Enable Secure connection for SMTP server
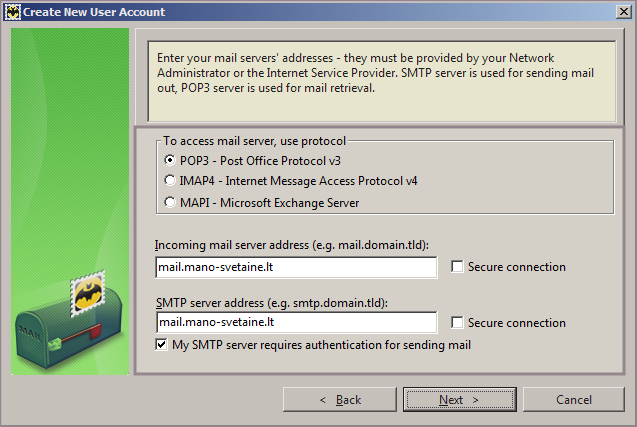The width and height of the screenshot is (637, 427). point(458,323)
